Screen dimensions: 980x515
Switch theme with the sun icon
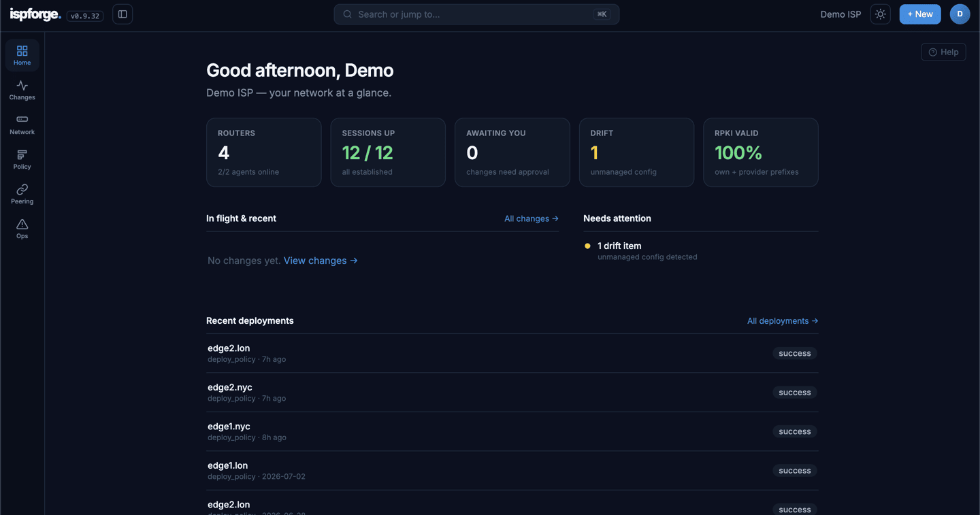[880, 14]
